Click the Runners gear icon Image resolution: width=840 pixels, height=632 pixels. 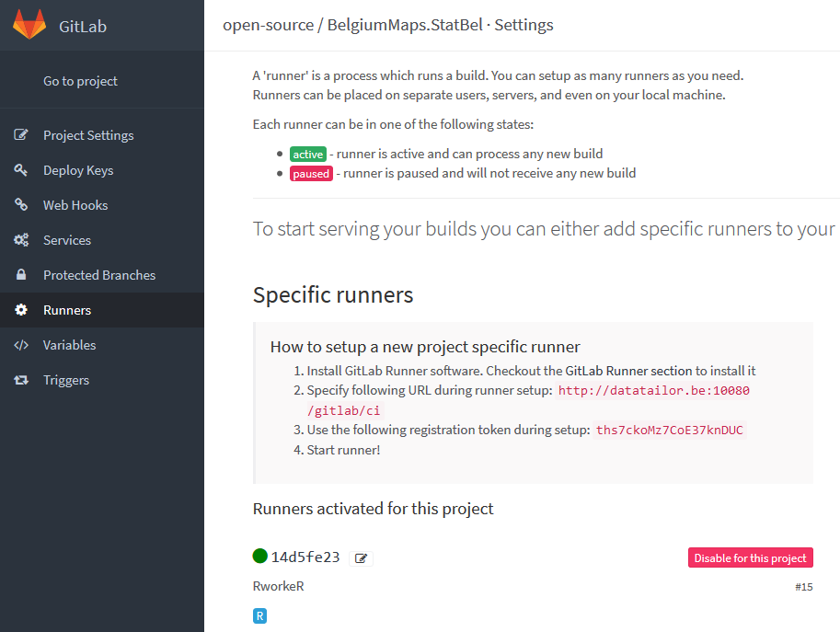click(21, 310)
